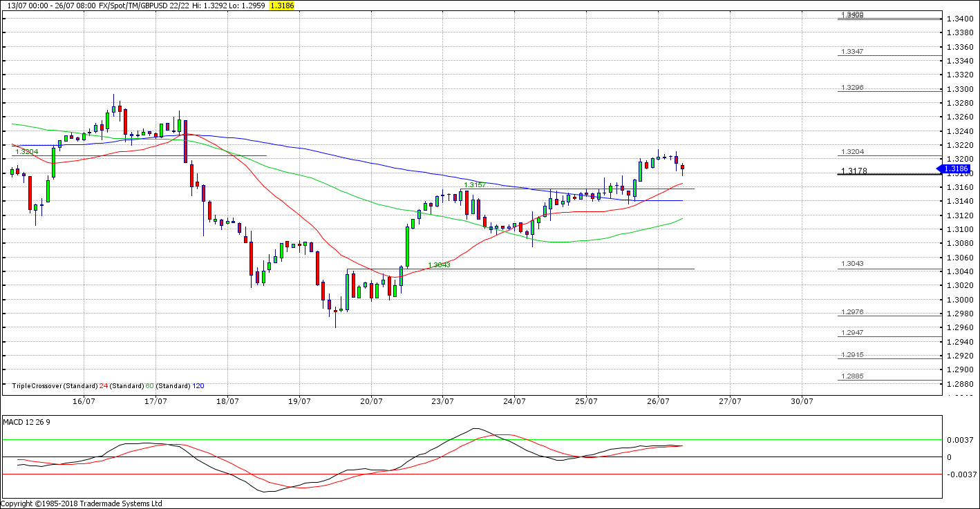Select the 23/07 date on time axis
The height and width of the screenshot is (509, 980).
[442, 401]
